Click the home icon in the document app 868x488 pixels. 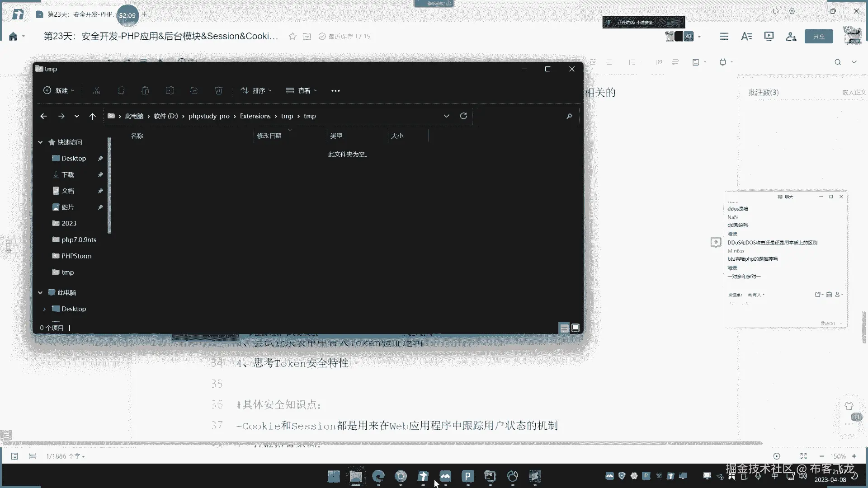(x=13, y=37)
